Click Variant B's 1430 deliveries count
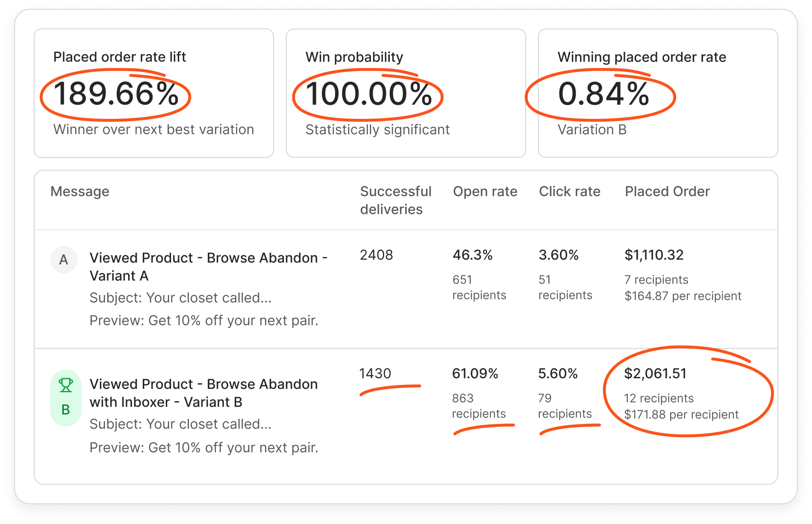Image resolution: width=812 pixels, height=524 pixels. [x=375, y=373]
